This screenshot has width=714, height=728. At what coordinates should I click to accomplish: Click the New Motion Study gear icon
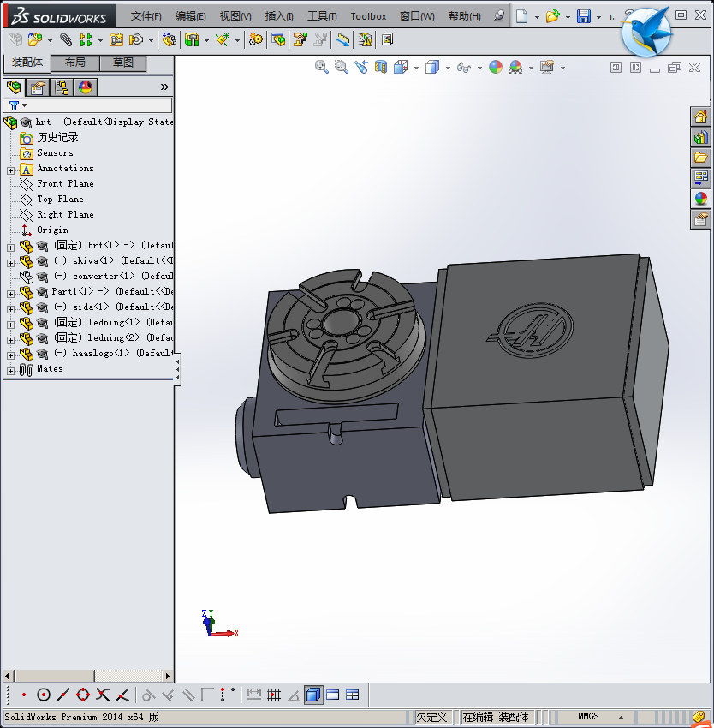coord(255,40)
